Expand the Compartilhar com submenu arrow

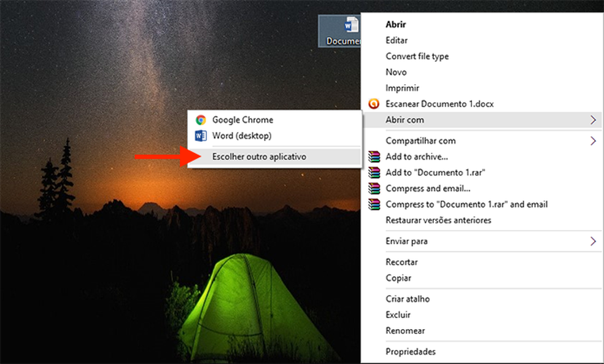click(x=593, y=141)
